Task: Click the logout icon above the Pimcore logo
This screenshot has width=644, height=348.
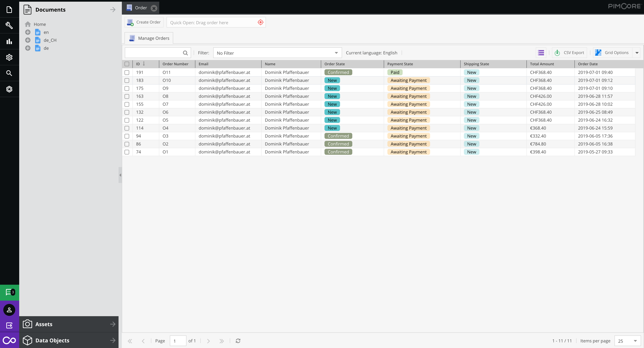Action: pos(9,325)
